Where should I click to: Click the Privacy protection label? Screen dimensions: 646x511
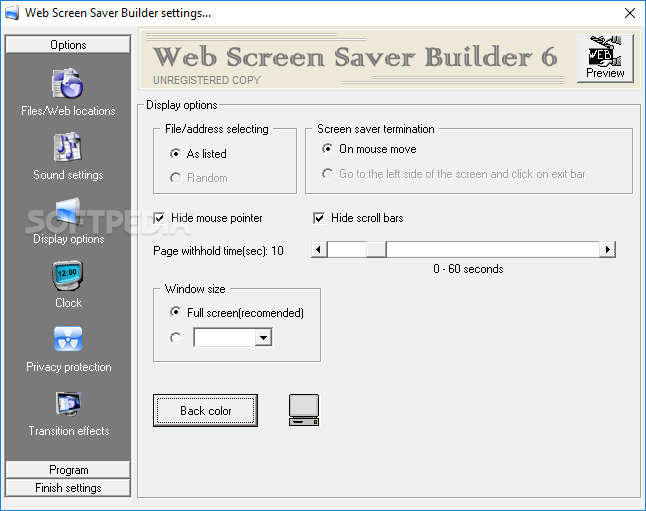[x=68, y=367]
